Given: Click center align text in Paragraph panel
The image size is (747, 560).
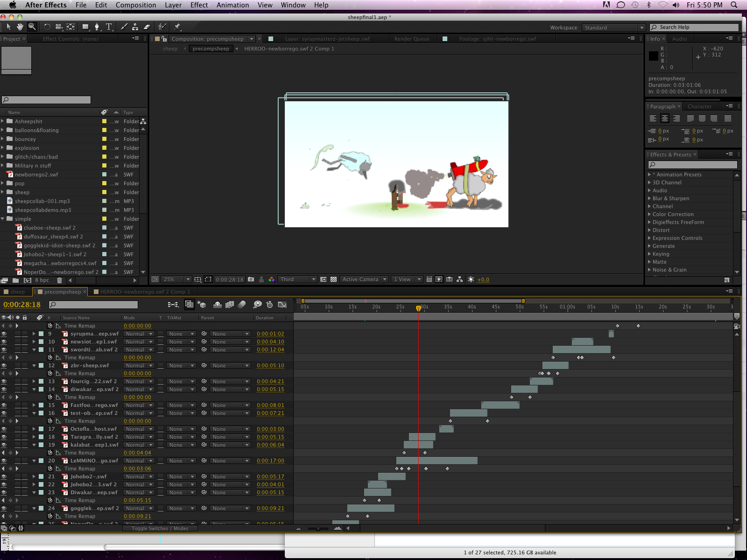Looking at the screenshot, I should pos(665,119).
